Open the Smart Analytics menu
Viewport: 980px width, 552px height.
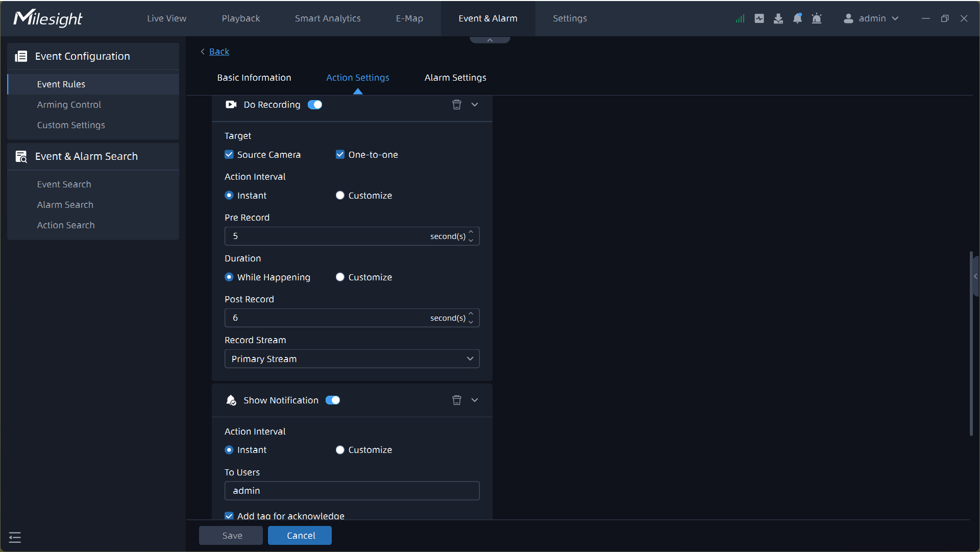click(x=328, y=18)
